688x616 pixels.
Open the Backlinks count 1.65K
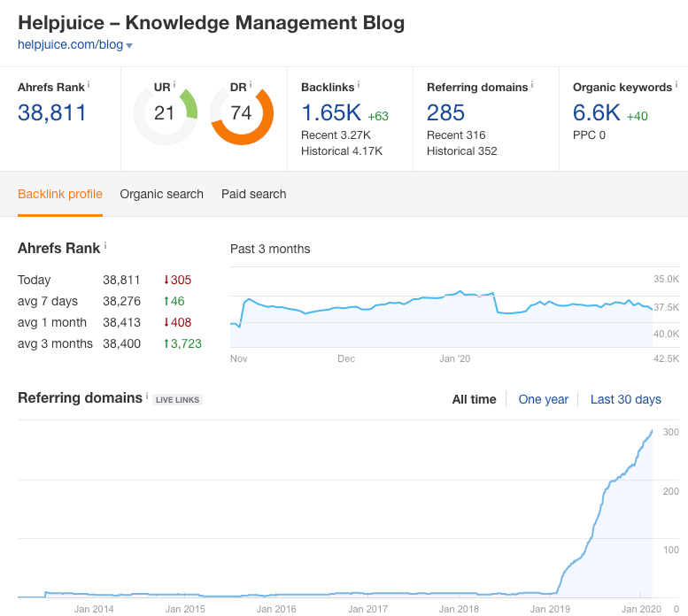pyautogui.click(x=331, y=112)
